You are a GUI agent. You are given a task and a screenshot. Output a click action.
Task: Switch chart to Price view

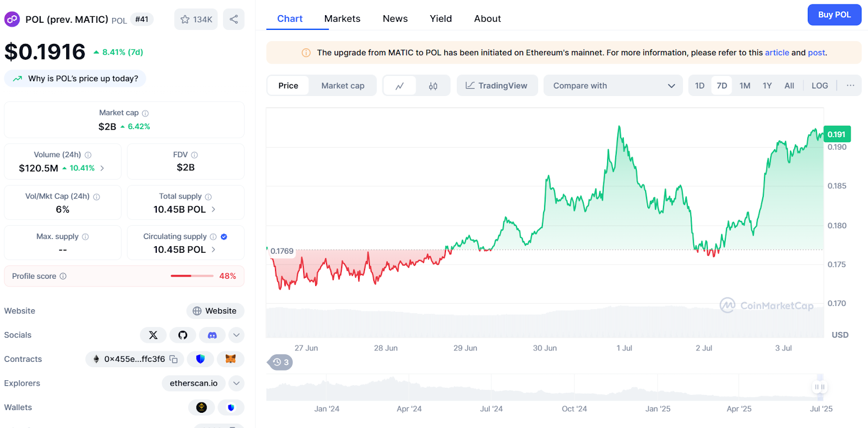click(288, 86)
